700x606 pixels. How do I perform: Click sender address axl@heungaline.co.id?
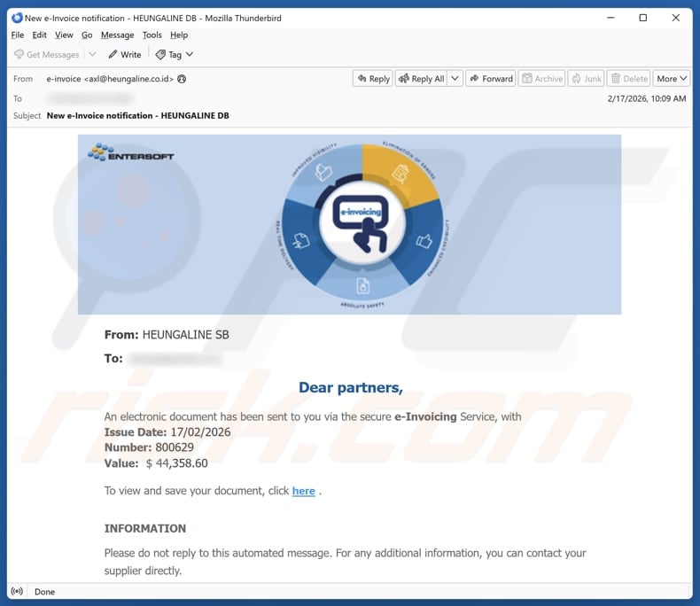(x=128, y=79)
